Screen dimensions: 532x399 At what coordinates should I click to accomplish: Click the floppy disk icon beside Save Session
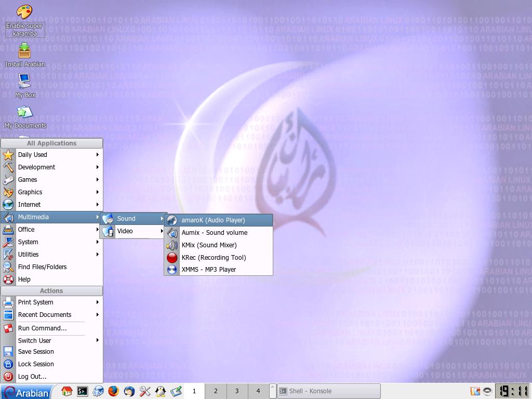pyautogui.click(x=8, y=352)
